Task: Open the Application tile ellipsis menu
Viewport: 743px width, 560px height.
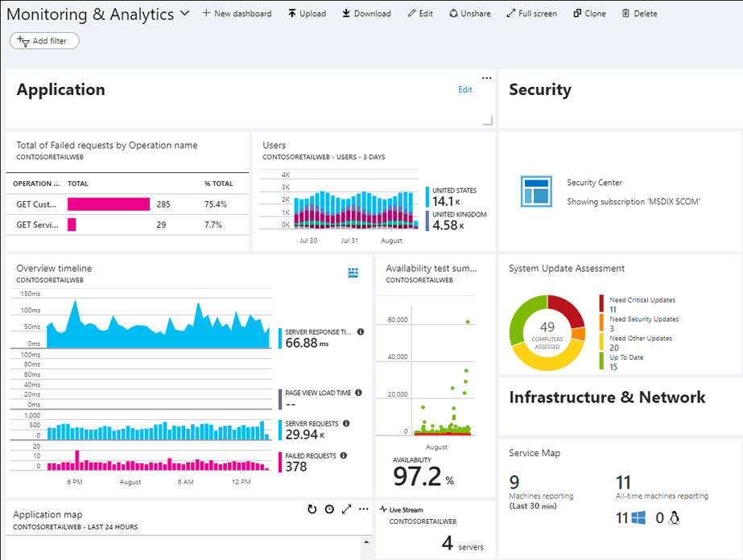Action: coord(487,78)
